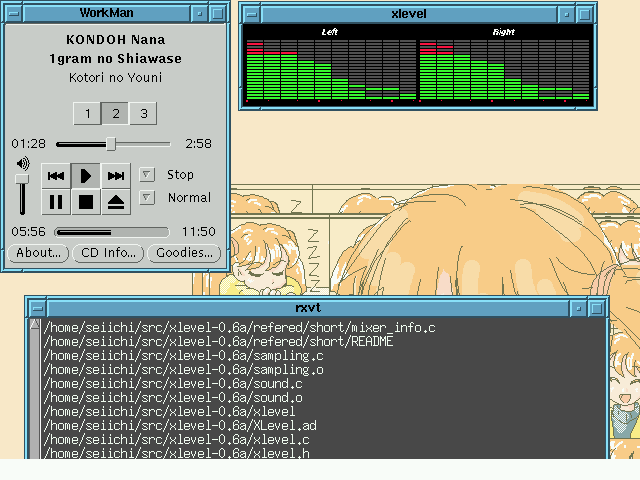Select track 2 button
640x480 pixels.
click(116, 113)
